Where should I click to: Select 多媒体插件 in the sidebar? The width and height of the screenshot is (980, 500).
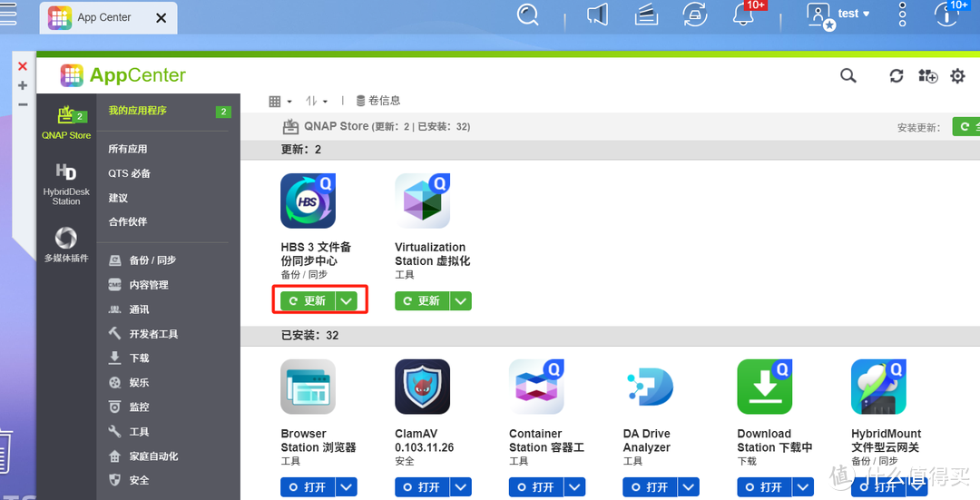point(66,244)
